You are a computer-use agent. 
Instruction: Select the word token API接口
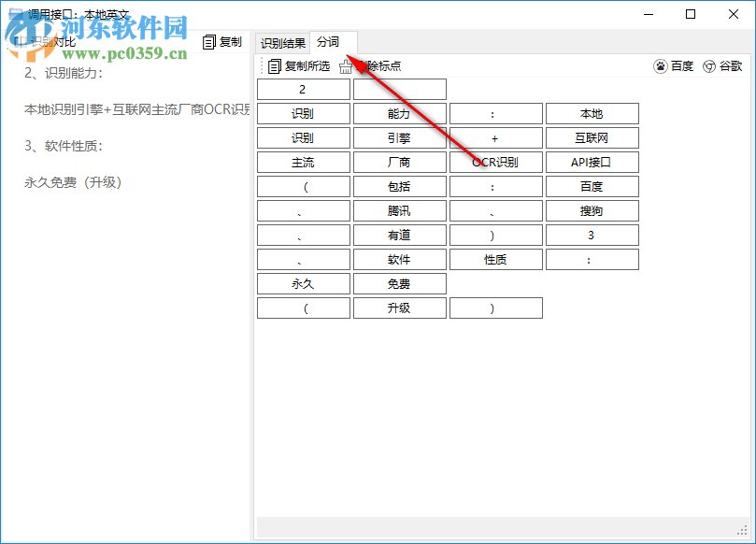(x=592, y=162)
